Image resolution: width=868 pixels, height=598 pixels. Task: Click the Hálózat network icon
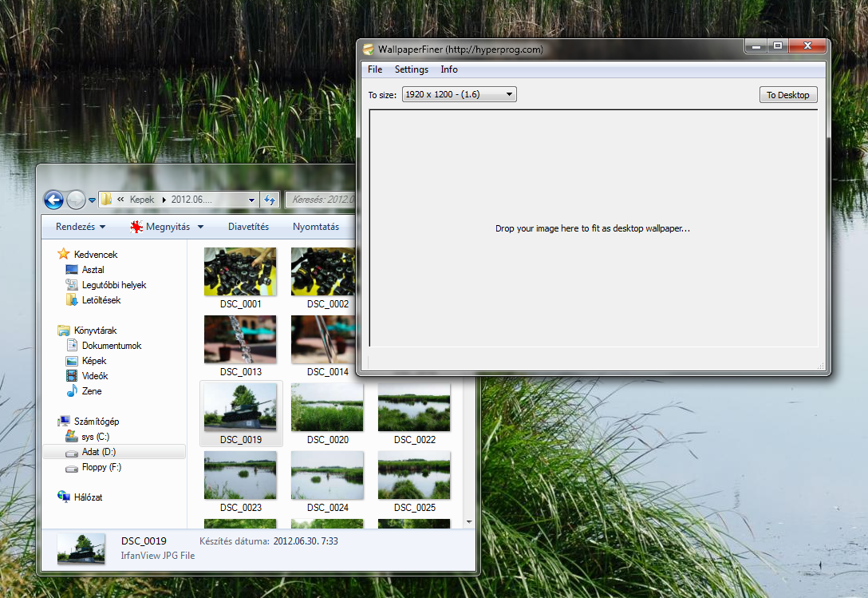(x=62, y=497)
